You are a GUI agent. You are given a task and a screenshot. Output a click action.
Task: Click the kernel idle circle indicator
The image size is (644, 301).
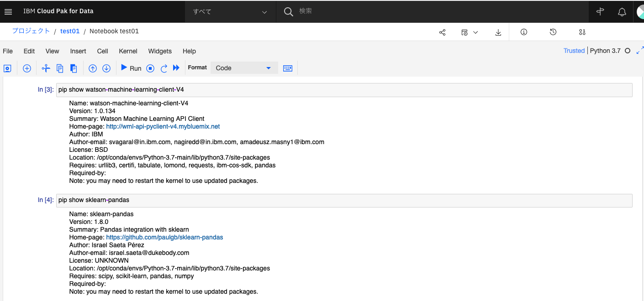point(628,51)
